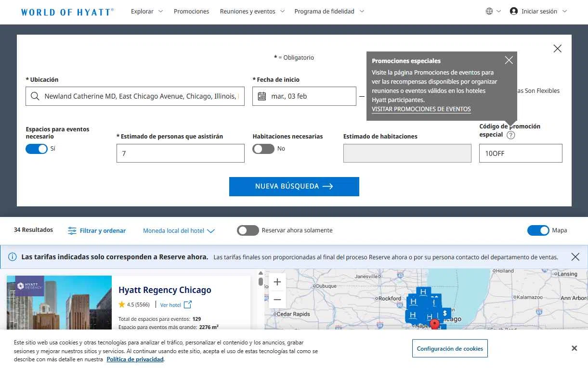The image size is (588, 368).
Task: Close the search form panel with the X
Action: pyautogui.click(x=558, y=49)
